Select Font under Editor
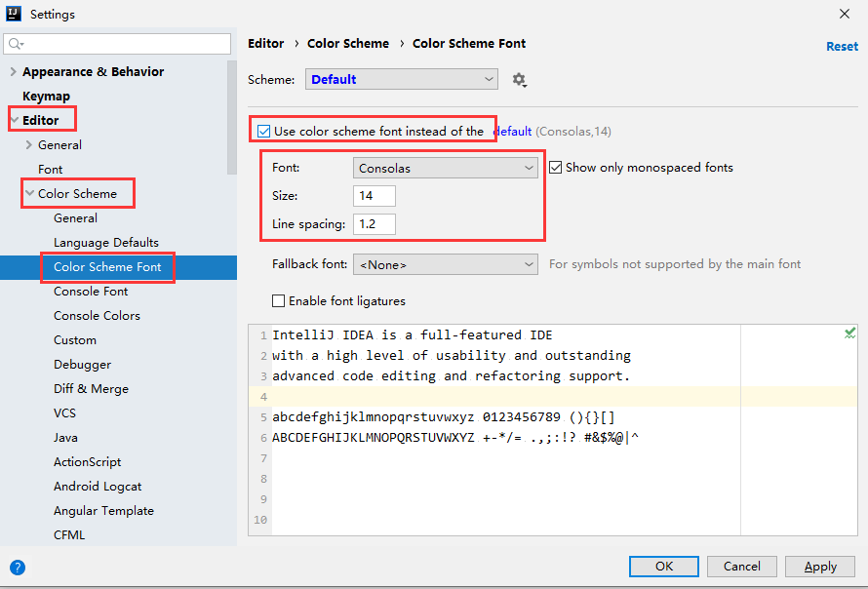The width and height of the screenshot is (868, 589). pos(50,169)
